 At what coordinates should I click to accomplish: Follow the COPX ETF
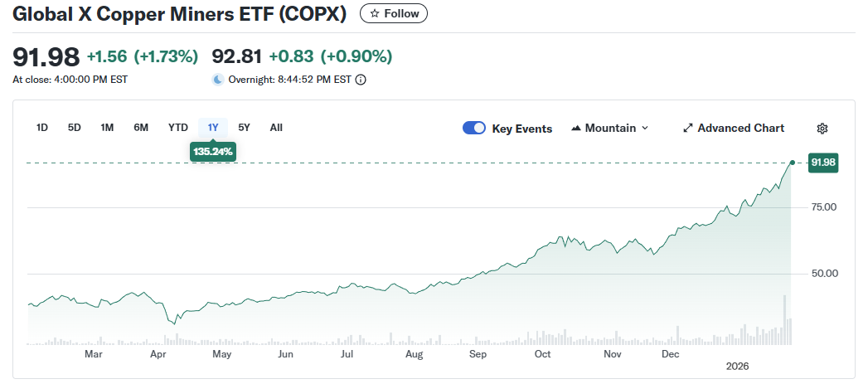click(394, 14)
